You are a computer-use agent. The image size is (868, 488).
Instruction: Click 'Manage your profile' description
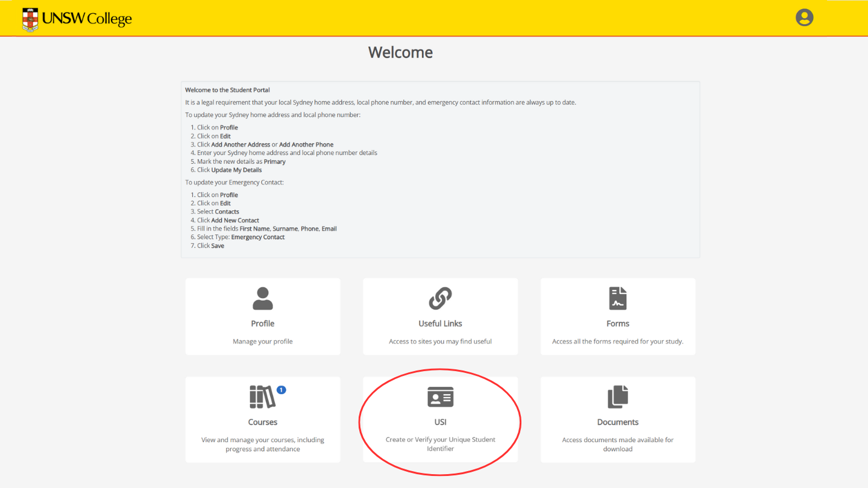tap(263, 342)
